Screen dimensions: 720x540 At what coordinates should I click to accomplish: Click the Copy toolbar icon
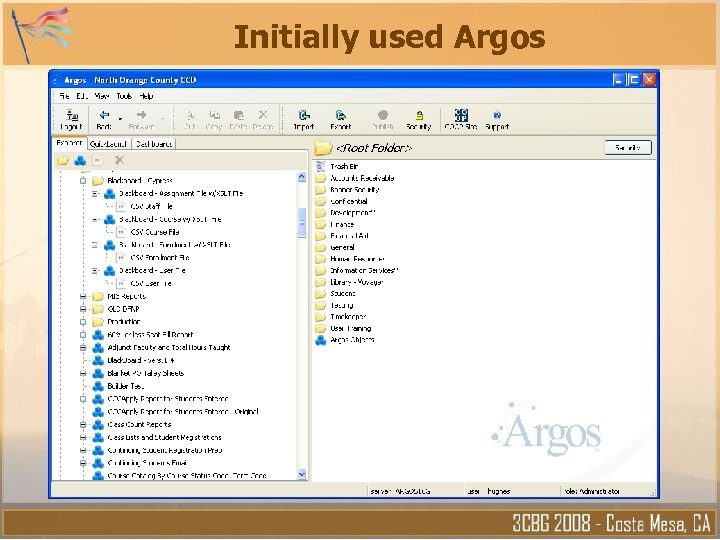[214, 115]
